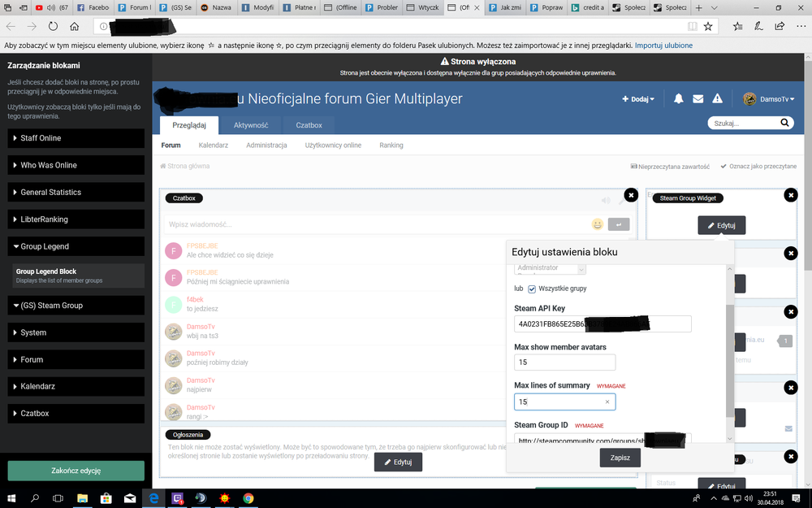The width and height of the screenshot is (812, 508).
Task: Uncheck the Wszystkie grupy checkbox
Action: coord(531,289)
